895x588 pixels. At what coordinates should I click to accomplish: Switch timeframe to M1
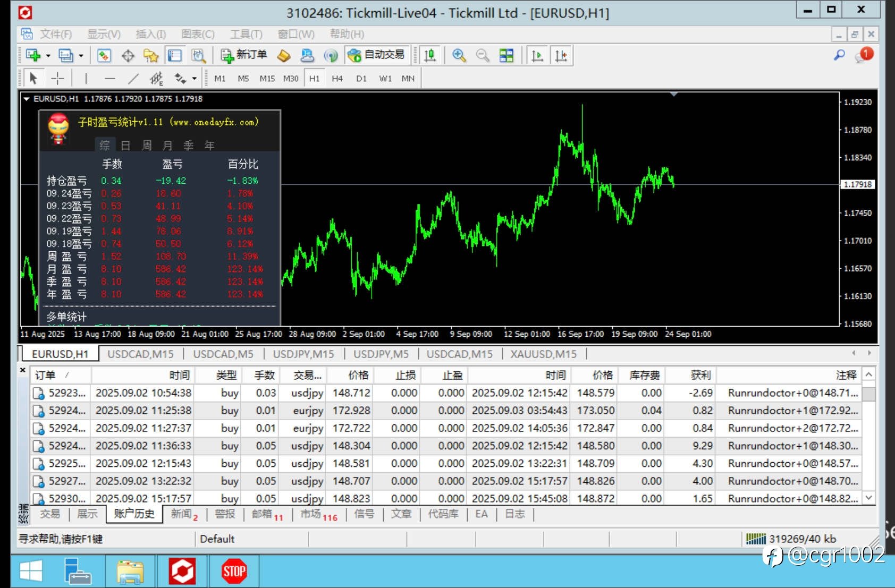point(220,79)
